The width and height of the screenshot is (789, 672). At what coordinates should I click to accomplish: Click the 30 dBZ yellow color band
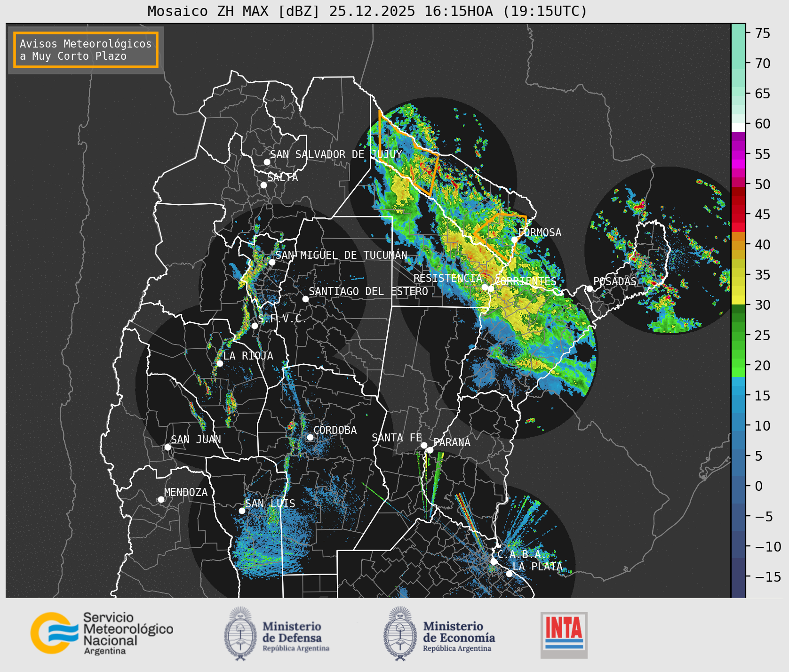738,300
